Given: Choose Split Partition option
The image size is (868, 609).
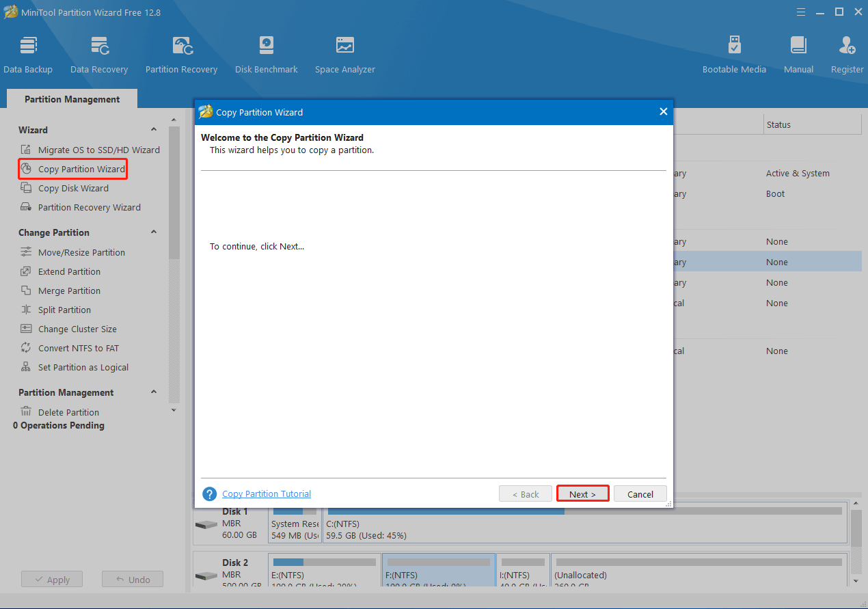Looking at the screenshot, I should click(x=64, y=310).
